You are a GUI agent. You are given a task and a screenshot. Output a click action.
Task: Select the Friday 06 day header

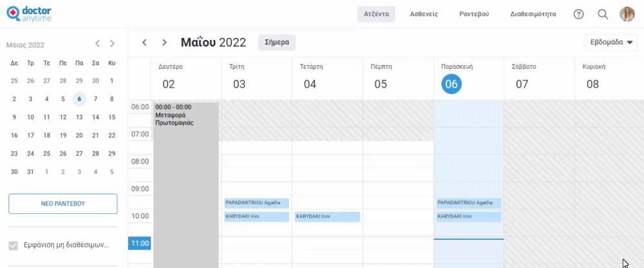451,84
